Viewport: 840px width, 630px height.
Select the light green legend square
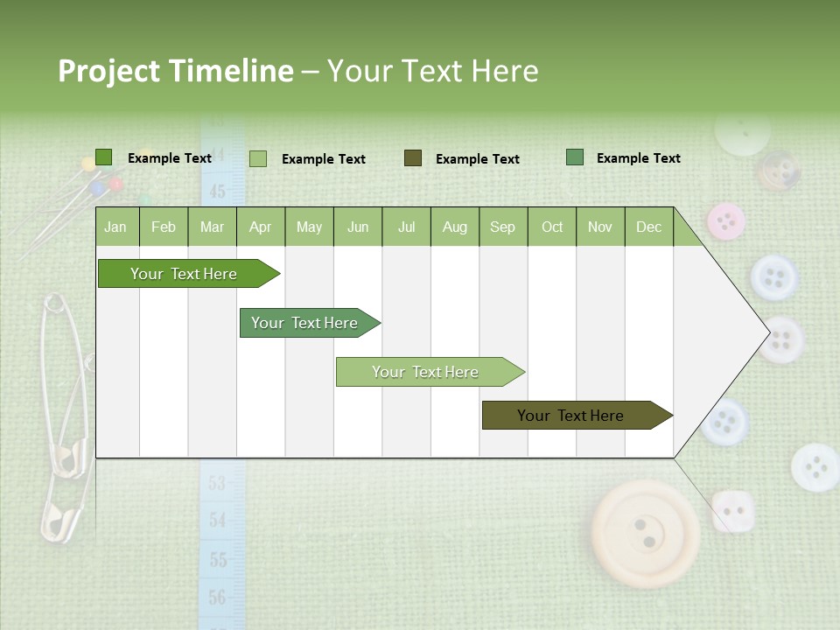[x=257, y=158]
